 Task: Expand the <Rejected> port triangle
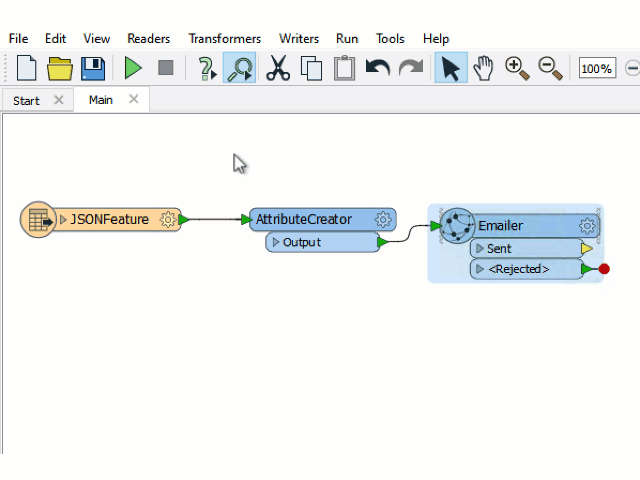[480, 269]
